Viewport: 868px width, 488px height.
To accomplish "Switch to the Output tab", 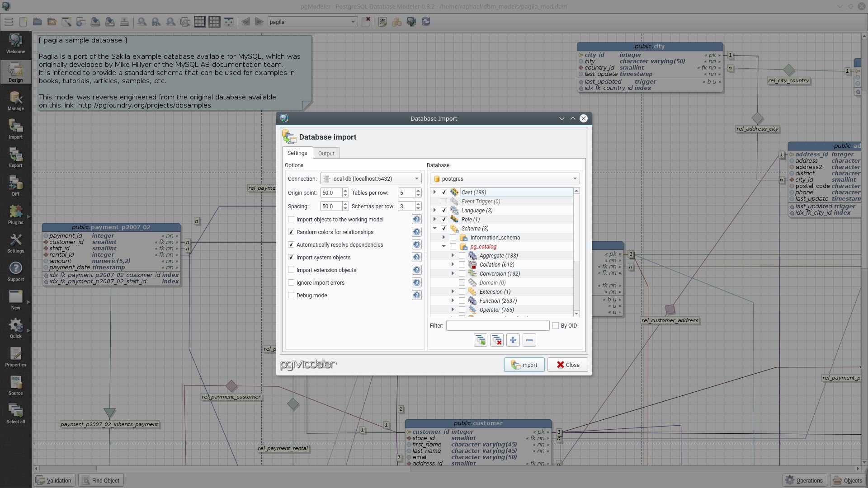I will click(x=326, y=153).
